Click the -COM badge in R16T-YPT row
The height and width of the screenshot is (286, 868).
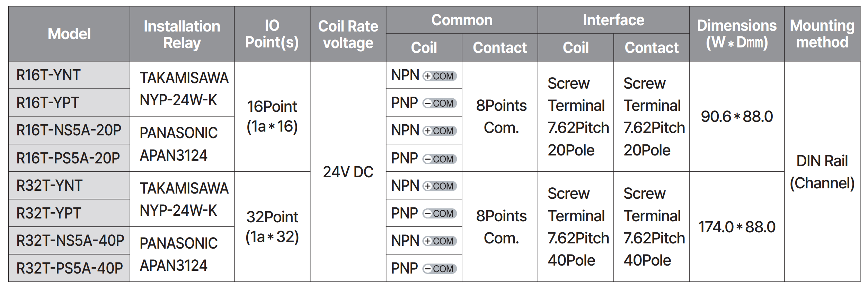tap(439, 103)
